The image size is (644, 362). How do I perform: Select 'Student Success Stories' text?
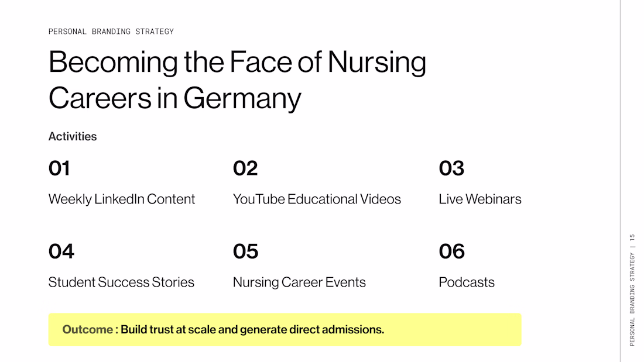click(x=121, y=282)
